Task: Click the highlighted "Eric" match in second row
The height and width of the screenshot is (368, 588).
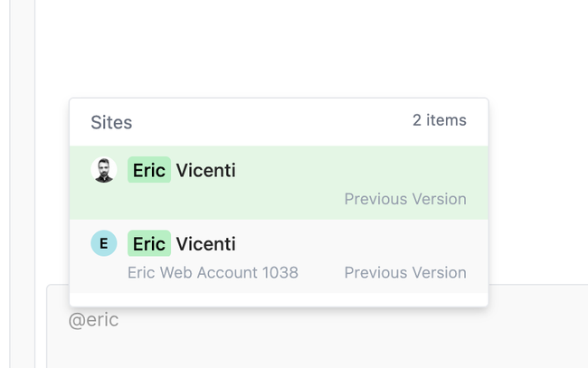Action: click(x=149, y=243)
